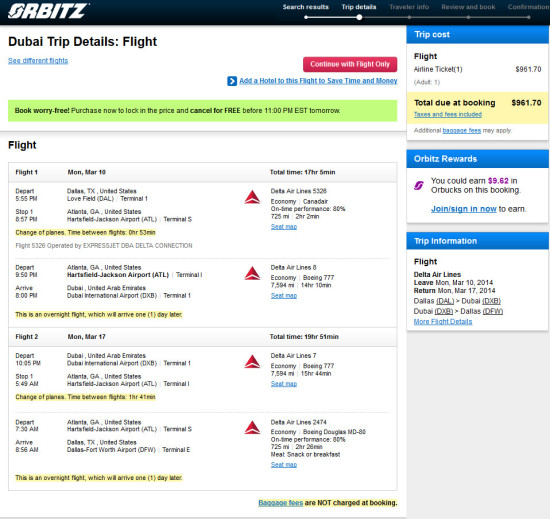Continue with Flight Only
550x519 pixels.
(x=350, y=64)
